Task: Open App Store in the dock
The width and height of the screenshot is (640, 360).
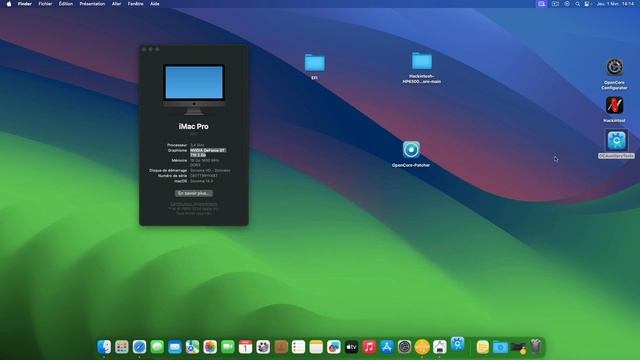Action: [x=387, y=347]
